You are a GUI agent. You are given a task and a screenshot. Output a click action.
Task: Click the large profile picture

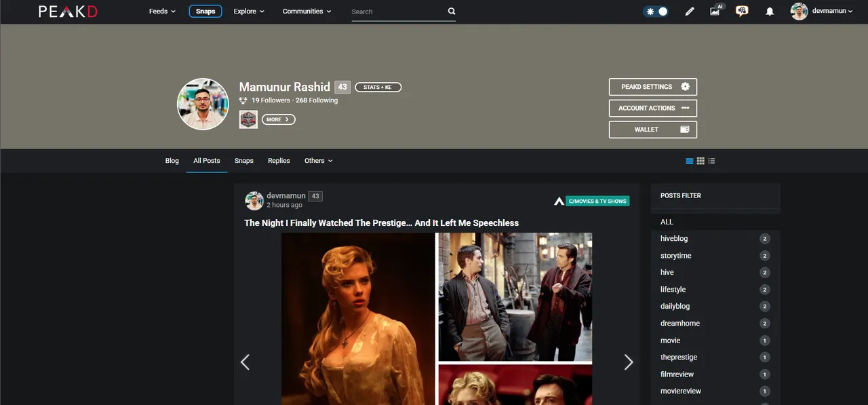coord(203,104)
